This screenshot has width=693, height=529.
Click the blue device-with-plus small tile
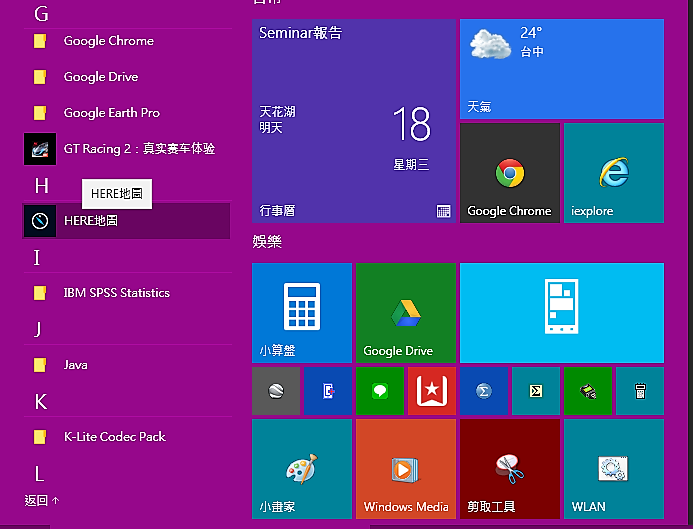[x=328, y=391]
